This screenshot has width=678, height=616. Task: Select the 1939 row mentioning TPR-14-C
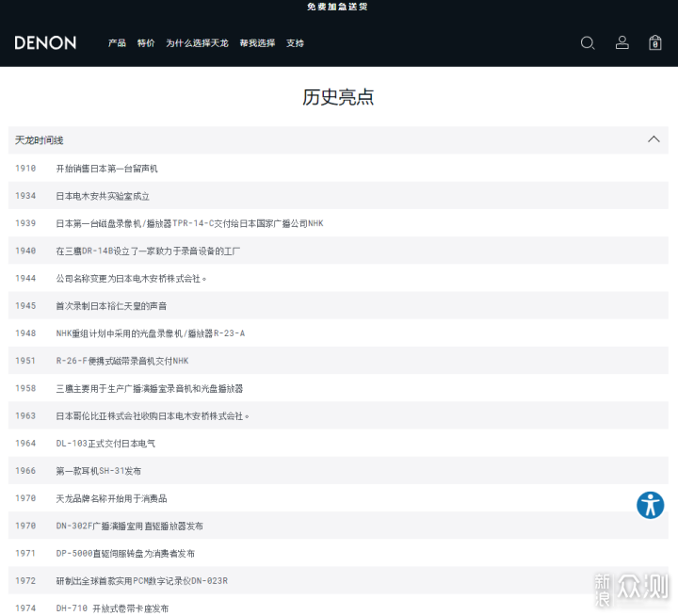click(338, 223)
